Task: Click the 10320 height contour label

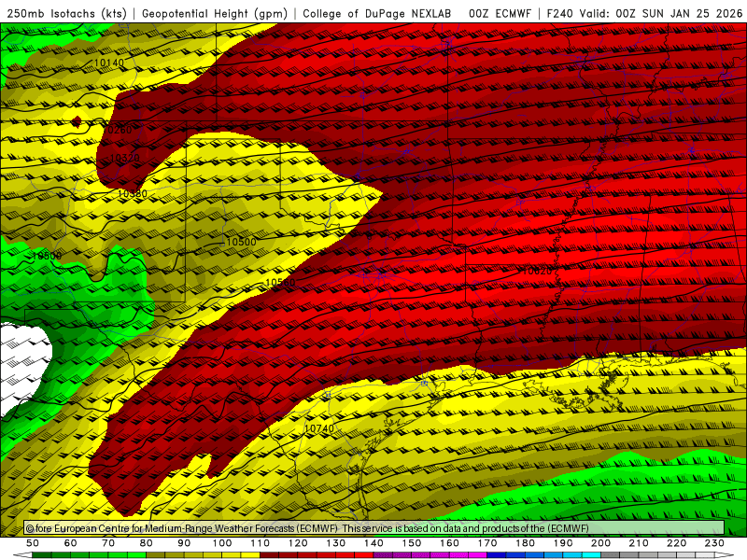Action: point(125,158)
